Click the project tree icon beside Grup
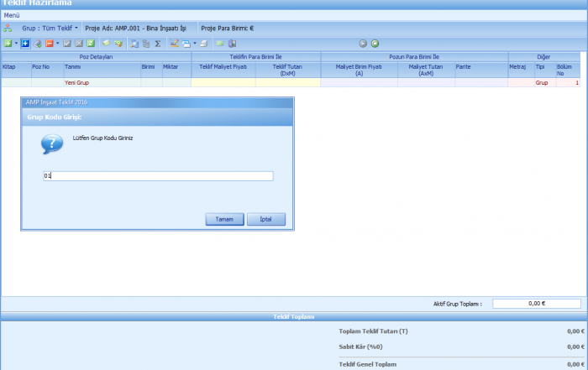588x370 pixels. [x=8, y=28]
